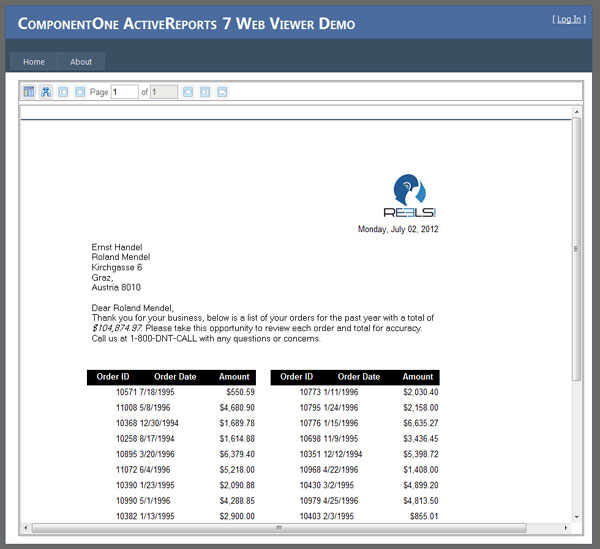Viewport: 600px width, 549px height.
Task: Go to last page button
Action: coord(205,92)
